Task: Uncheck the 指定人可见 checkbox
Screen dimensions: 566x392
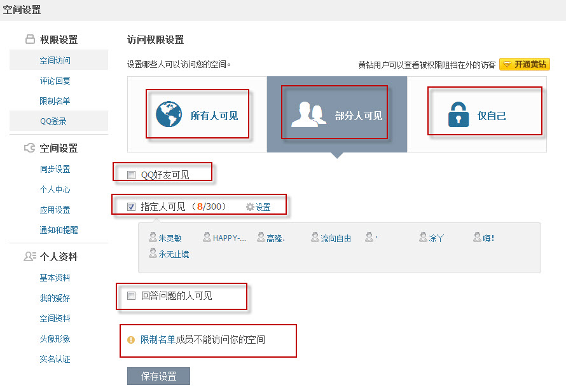Action: coord(132,206)
